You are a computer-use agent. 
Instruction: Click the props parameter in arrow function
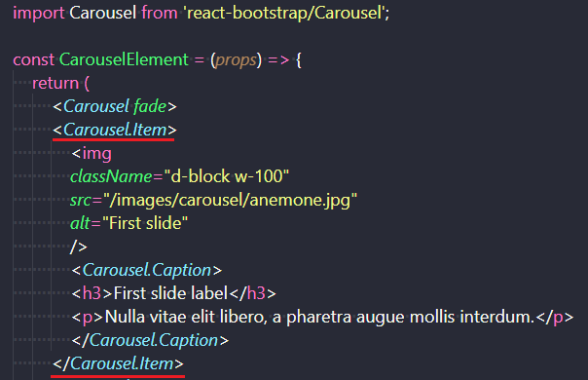tap(236, 60)
